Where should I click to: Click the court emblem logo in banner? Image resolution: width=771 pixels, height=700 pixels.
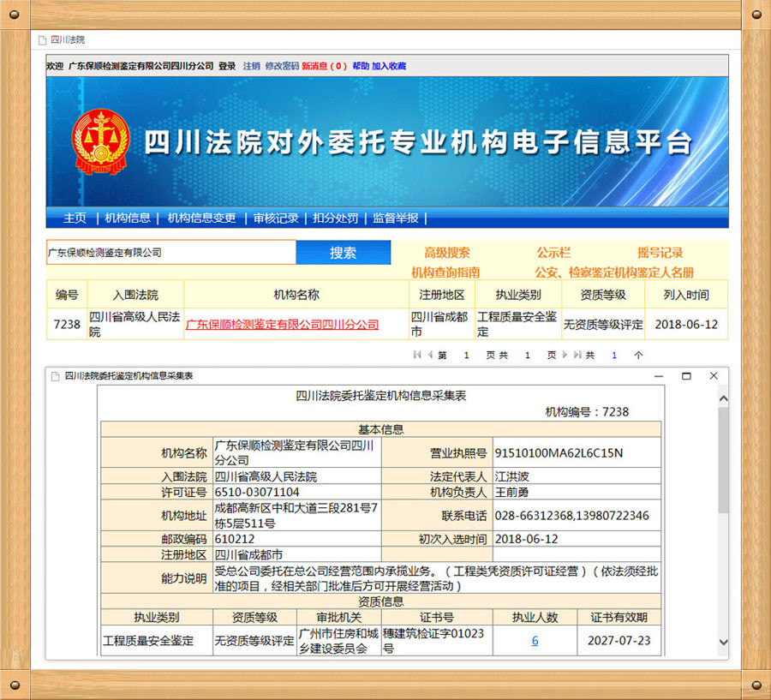click(101, 141)
